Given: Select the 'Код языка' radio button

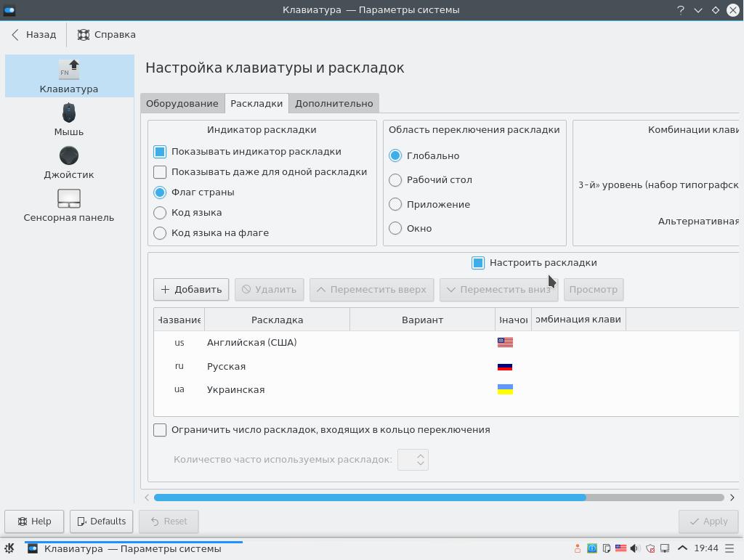Looking at the screenshot, I should [x=160, y=213].
